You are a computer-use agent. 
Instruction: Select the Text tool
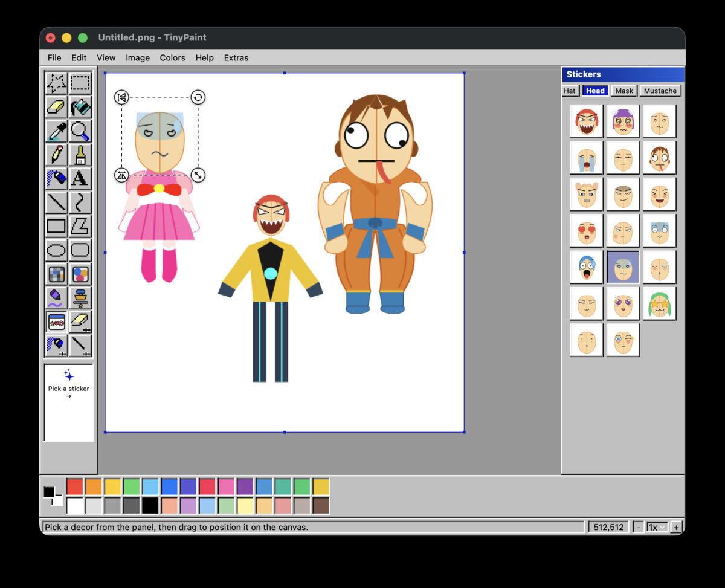(80, 178)
